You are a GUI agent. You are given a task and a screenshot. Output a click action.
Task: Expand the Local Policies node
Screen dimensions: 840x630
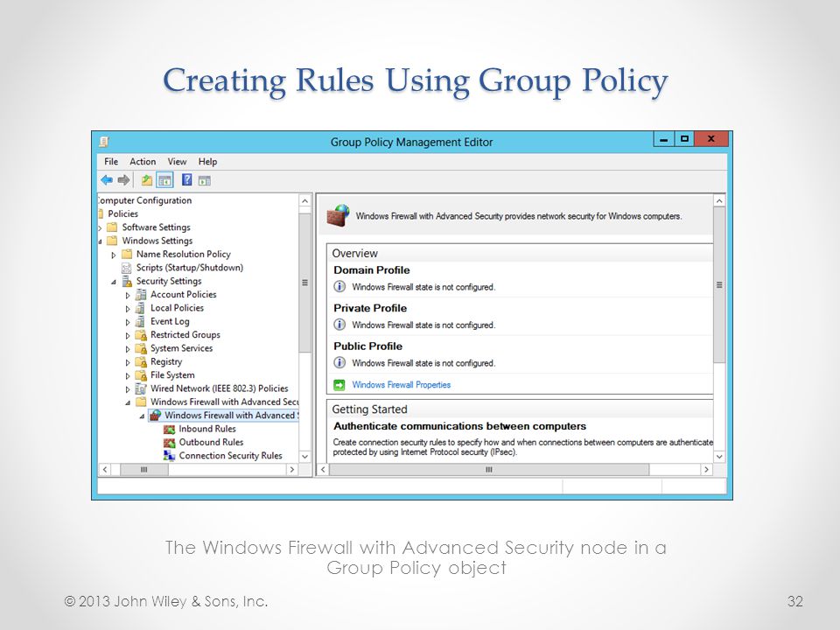point(128,309)
